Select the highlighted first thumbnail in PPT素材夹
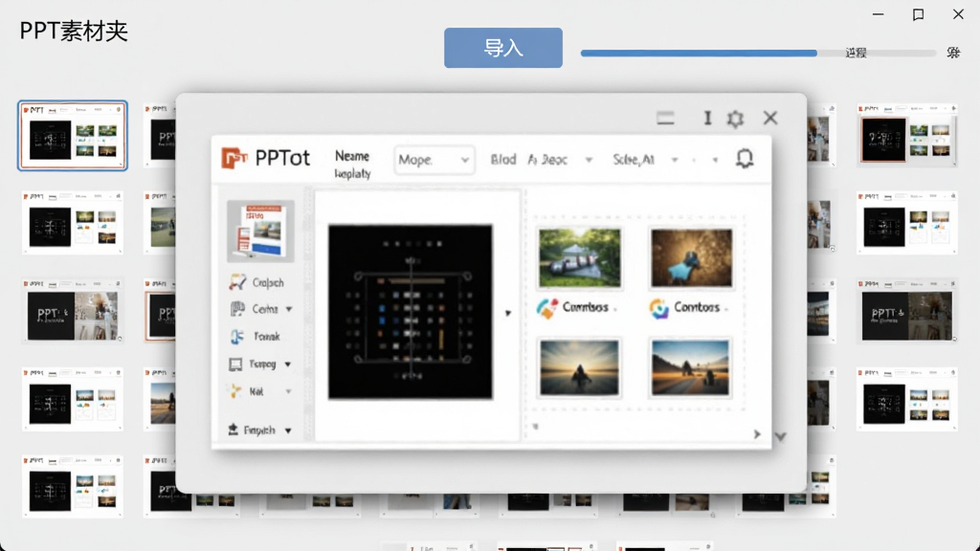 pos(73,136)
